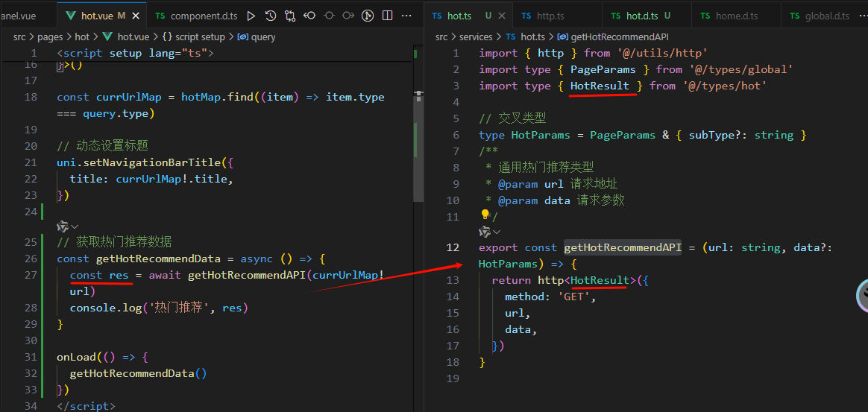
Task: Click line number 27 in hot.vue gutter
Action: (x=31, y=275)
